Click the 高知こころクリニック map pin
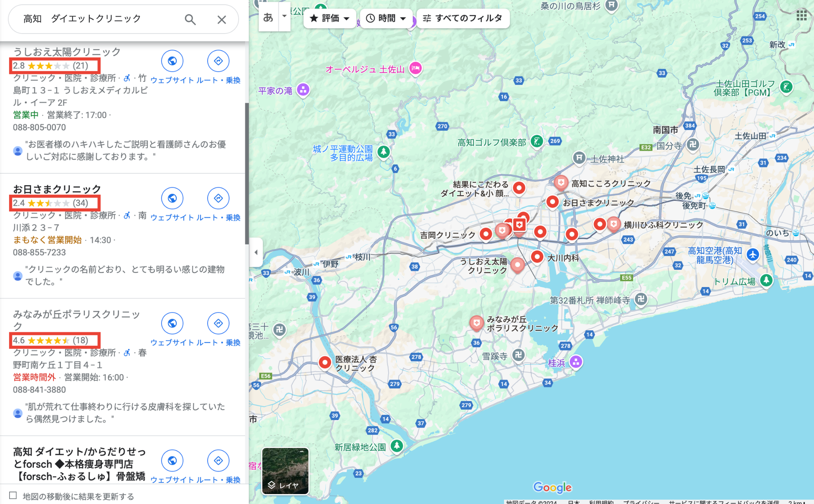 [561, 183]
